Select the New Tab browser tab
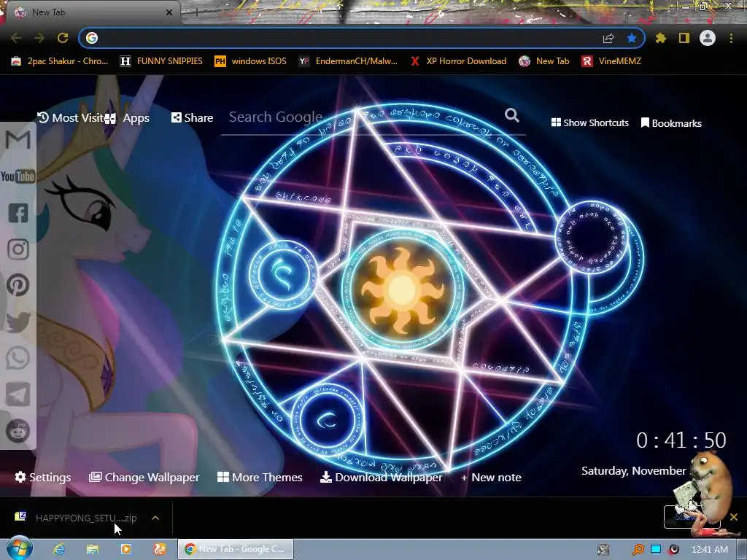Screen dimensions: 747x560 click(93, 12)
